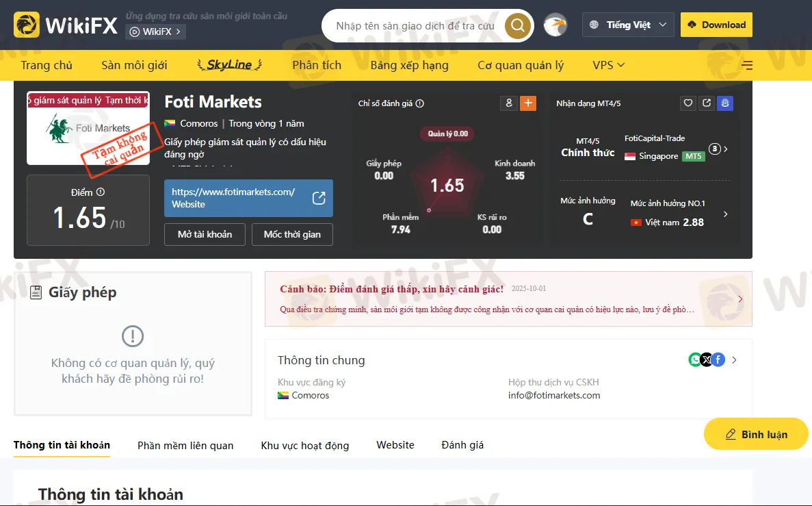Open SkyLine menu item
Screen dimensions: 812x506
(x=229, y=65)
